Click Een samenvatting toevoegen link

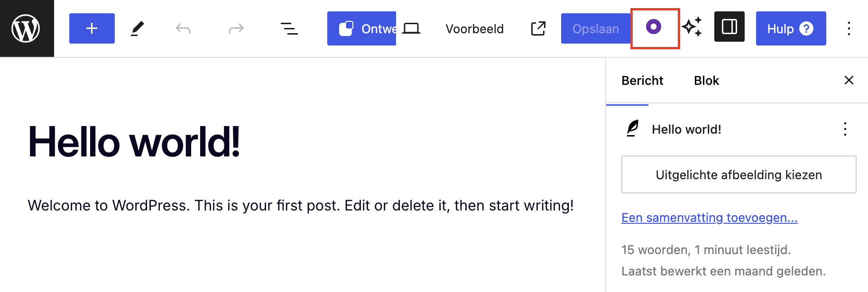(x=709, y=218)
